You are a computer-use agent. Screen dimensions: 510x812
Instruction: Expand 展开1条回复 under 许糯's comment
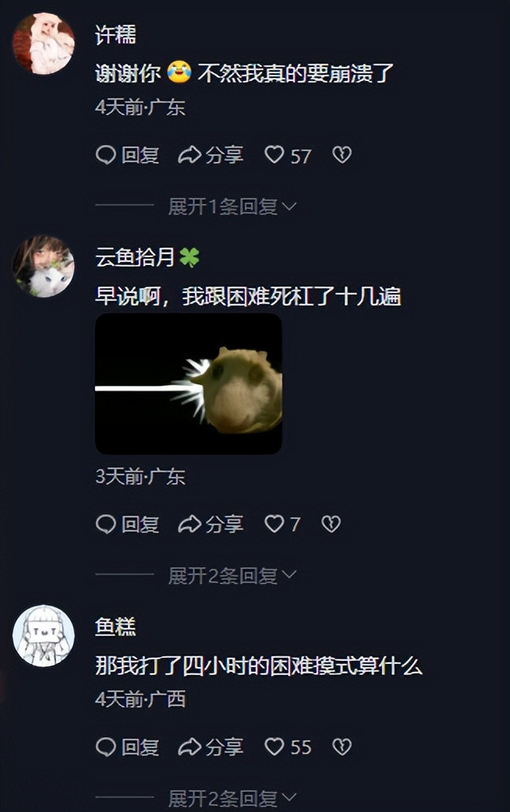pyautogui.click(x=232, y=206)
